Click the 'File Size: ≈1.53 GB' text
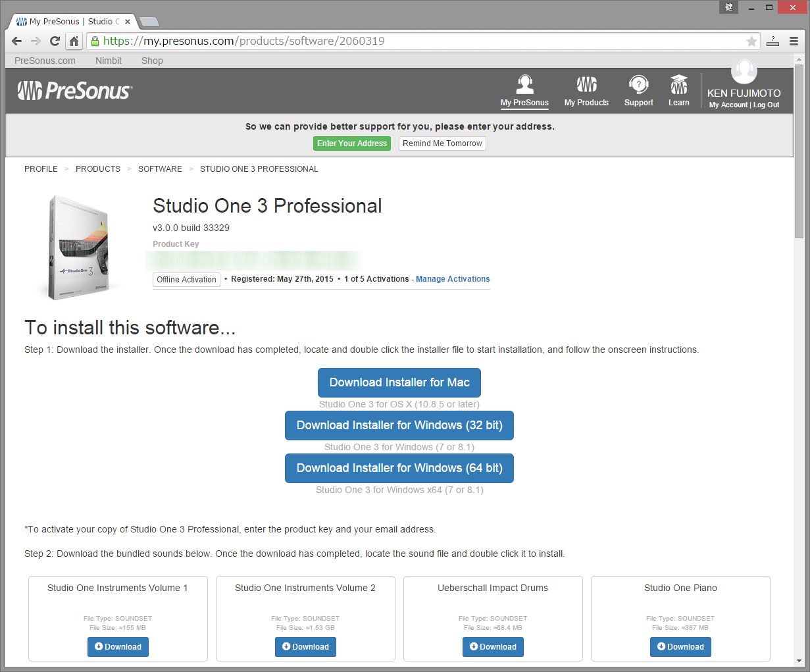 pos(305,628)
